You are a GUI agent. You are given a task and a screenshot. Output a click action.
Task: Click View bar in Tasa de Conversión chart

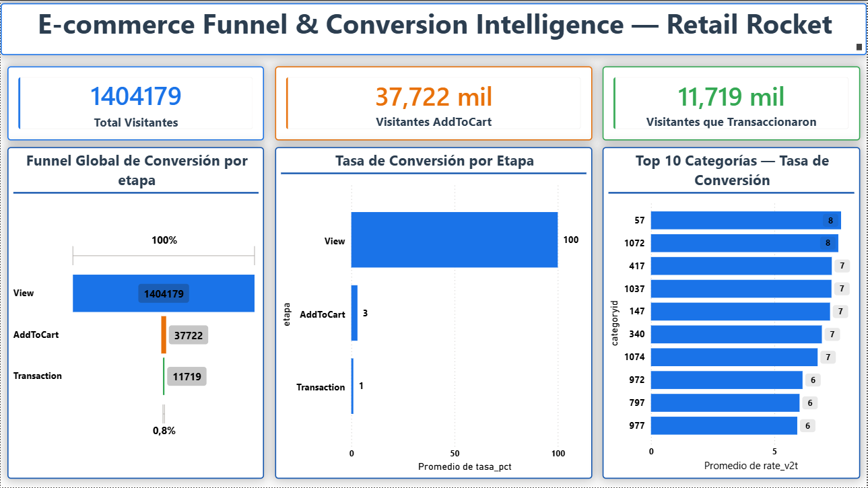pos(455,240)
